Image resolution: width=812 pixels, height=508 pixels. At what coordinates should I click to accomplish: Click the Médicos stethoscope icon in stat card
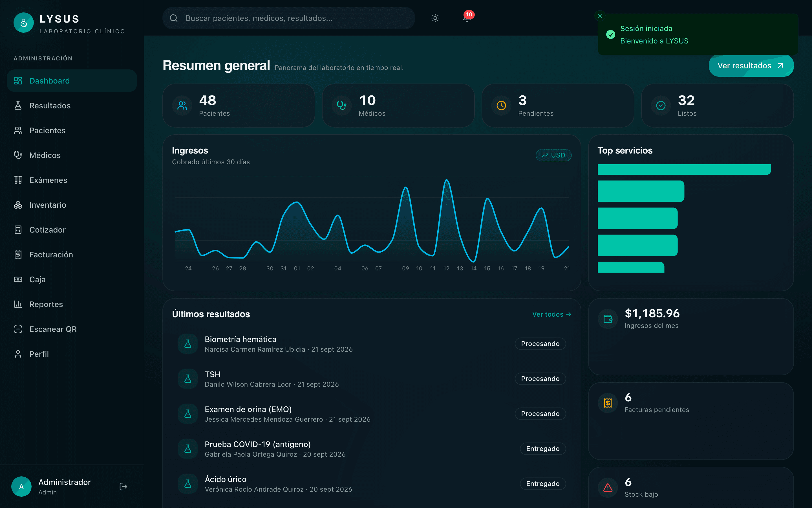click(342, 106)
